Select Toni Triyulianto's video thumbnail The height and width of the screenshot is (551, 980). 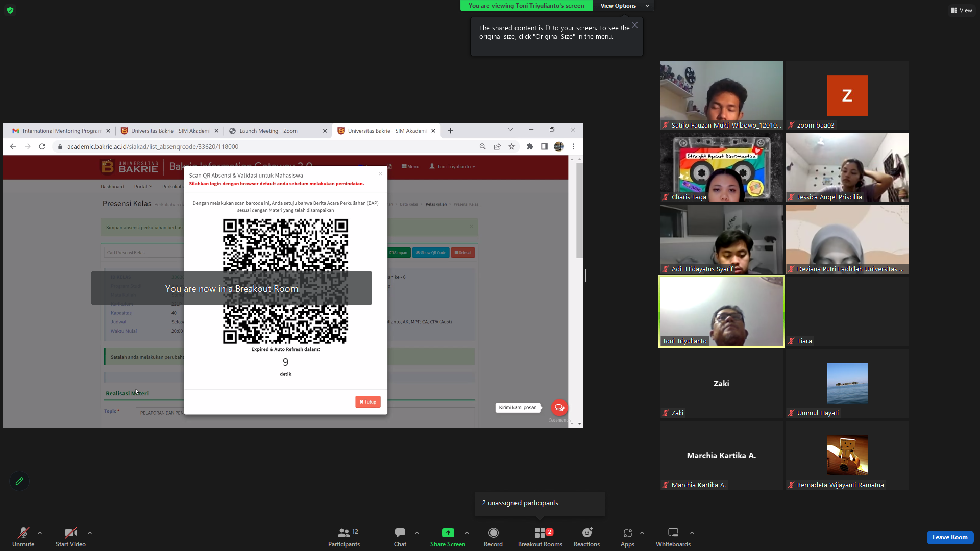pos(721,312)
